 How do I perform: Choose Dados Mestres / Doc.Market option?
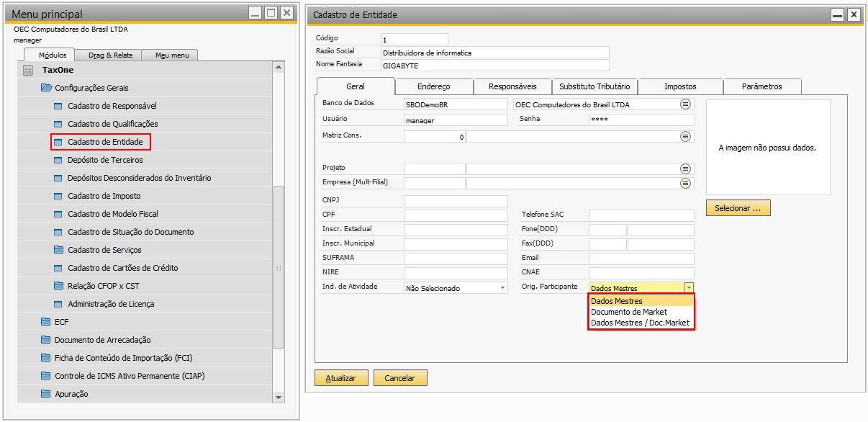click(641, 323)
